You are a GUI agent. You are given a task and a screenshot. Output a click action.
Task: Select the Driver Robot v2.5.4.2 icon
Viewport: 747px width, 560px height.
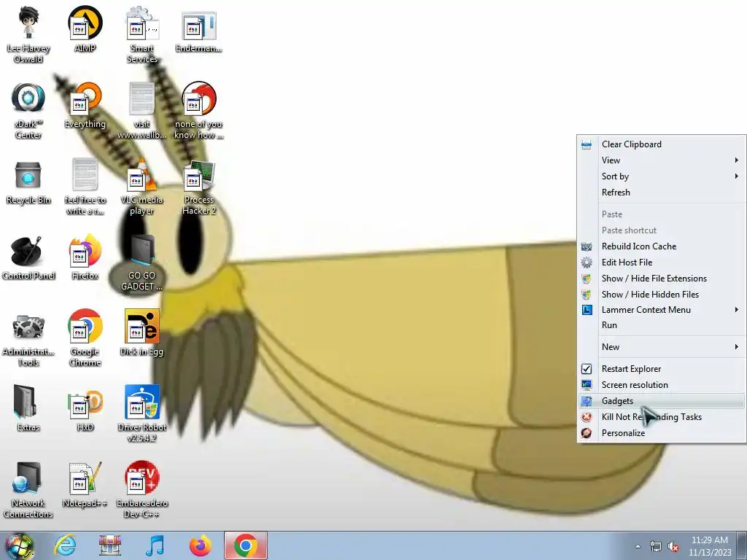[x=142, y=413]
